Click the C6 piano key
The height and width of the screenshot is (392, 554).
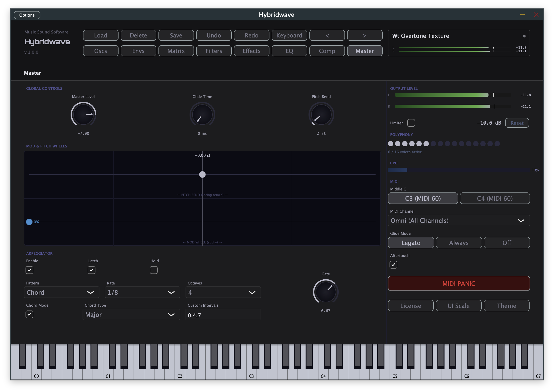click(467, 374)
